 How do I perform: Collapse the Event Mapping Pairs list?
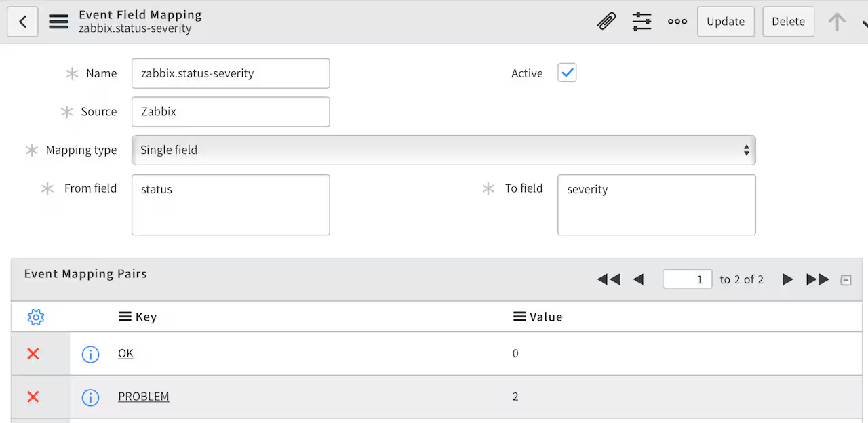click(x=846, y=279)
